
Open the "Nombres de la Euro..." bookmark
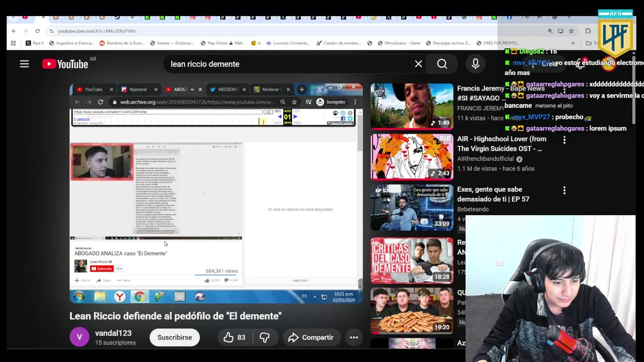[122, 43]
